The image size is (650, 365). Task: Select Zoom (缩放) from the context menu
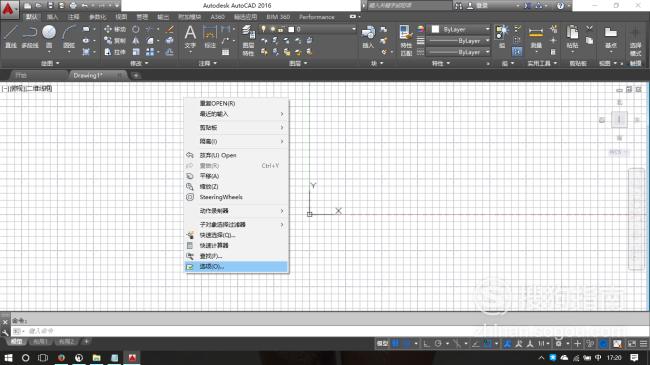[x=236, y=187]
